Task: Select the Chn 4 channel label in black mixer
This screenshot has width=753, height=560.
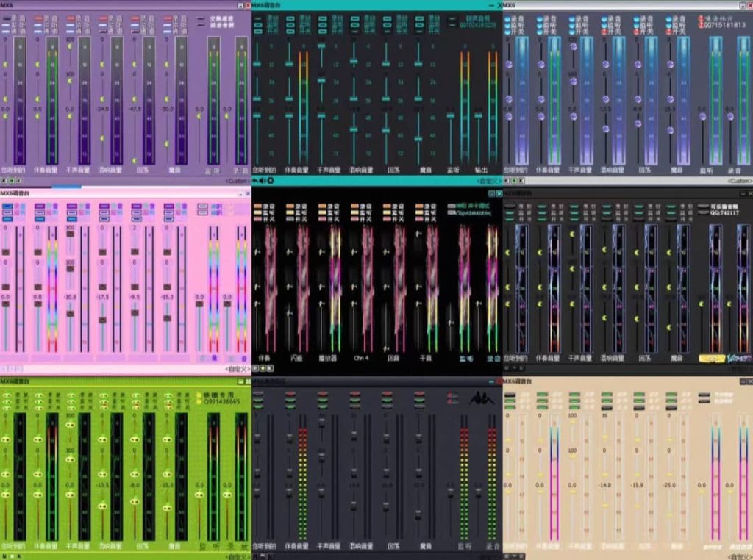Action: [x=361, y=358]
